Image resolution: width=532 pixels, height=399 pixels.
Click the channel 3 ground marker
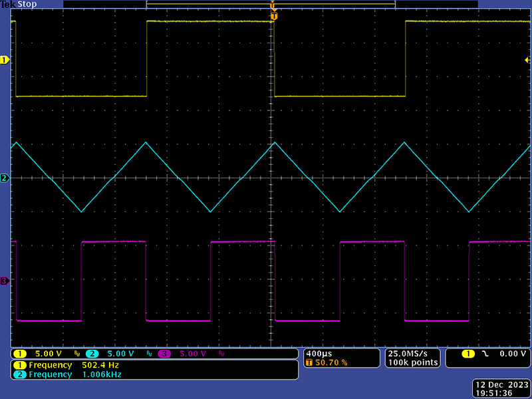click(x=5, y=281)
